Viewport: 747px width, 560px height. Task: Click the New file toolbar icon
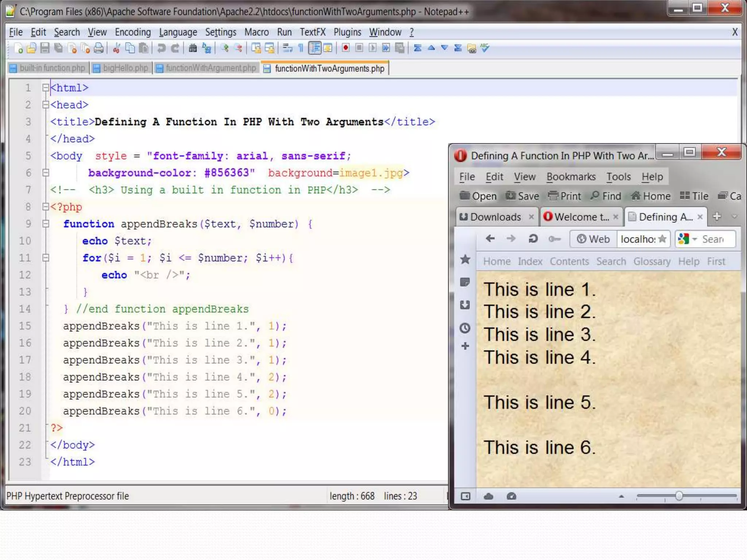(x=18, y=48)
